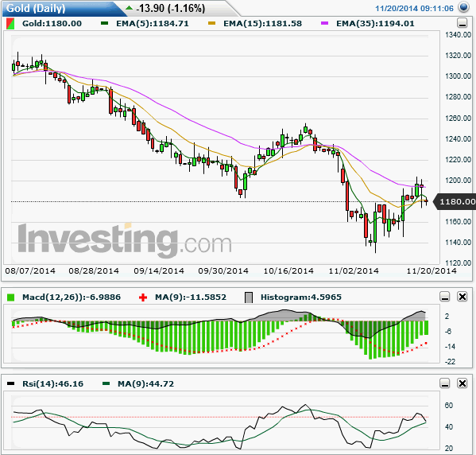Toggle the EMA(15) orange legend marker
Image resolution: width=476 pixels, height=455 pixels.
pos(211,23)
